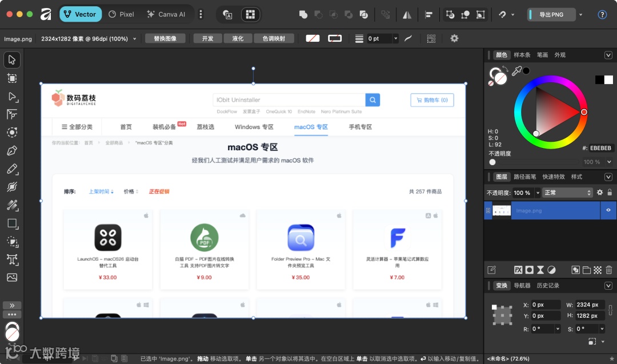Adjust the color opacity slider knob
This screenshot has width=617, height=364.
[492, 162]
